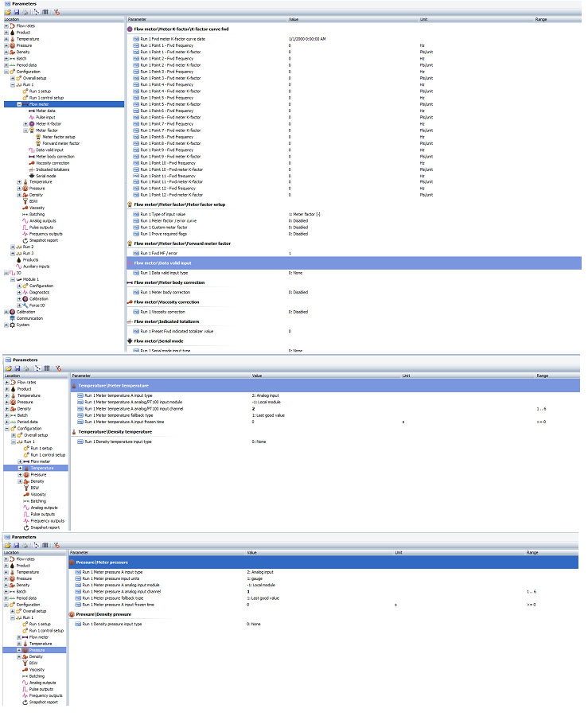Select Meter factor setup tree item
588x724 pixels.
[x=59, y=137]
